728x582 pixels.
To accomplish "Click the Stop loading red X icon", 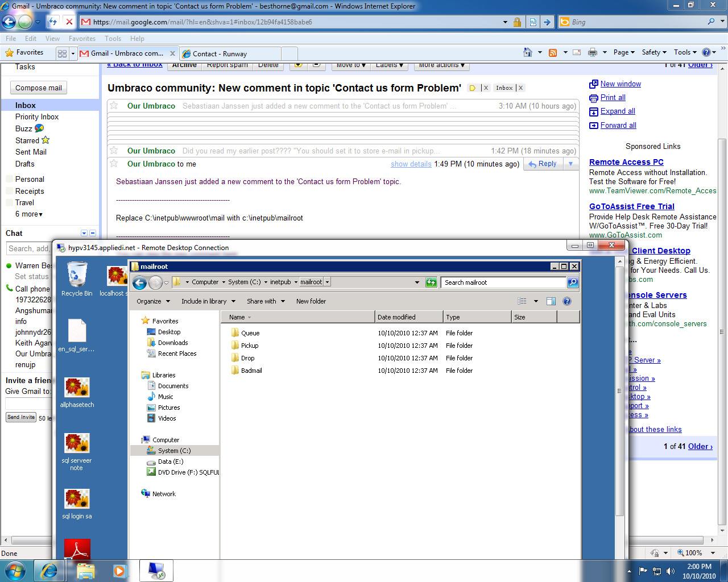I will point(69,22).
